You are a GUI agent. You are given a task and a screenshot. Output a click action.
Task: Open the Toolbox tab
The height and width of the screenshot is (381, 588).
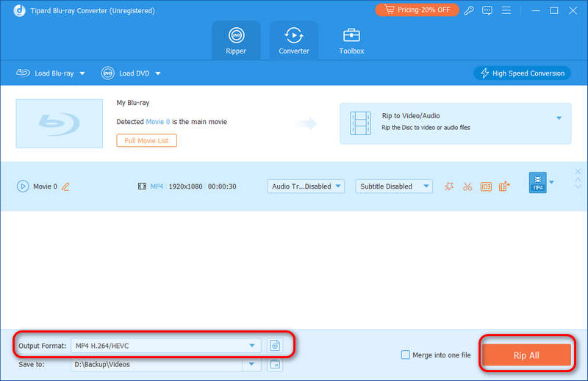pos(351,40)
